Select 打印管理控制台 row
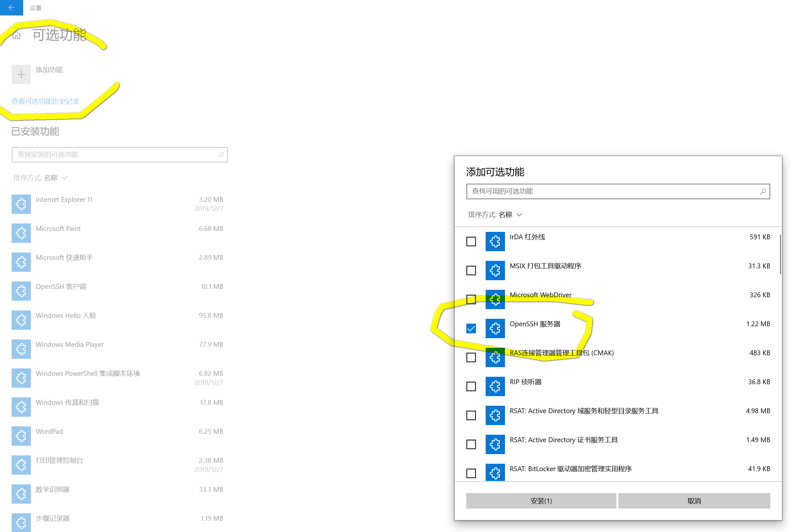 [x=118, y=465]
